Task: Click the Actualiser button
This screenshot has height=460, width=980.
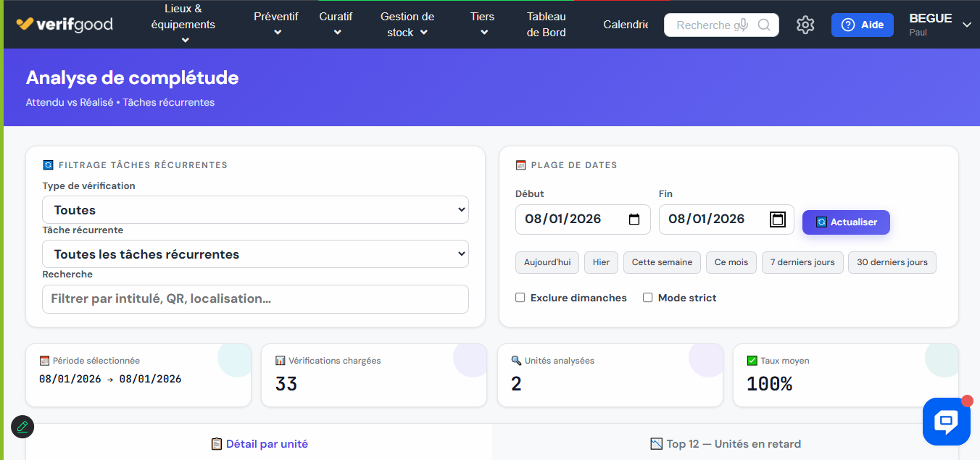Action: coord(846,222)
